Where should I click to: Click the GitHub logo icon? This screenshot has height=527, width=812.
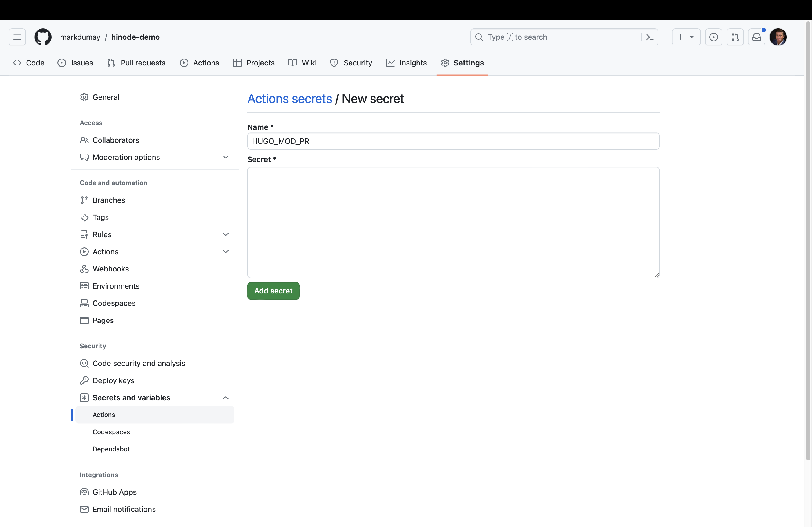[43, 37]
